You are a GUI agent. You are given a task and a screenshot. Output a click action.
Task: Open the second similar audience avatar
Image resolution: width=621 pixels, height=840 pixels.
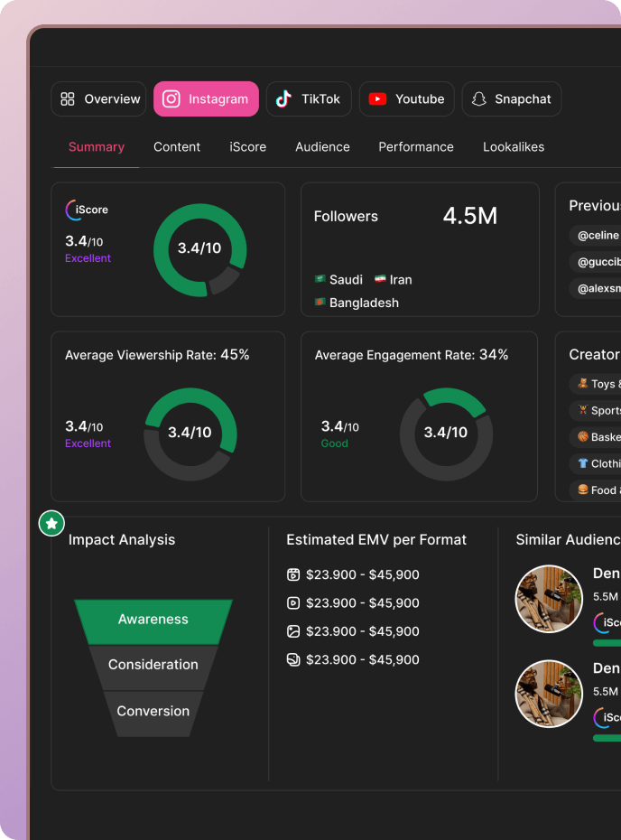click(549, 694)
